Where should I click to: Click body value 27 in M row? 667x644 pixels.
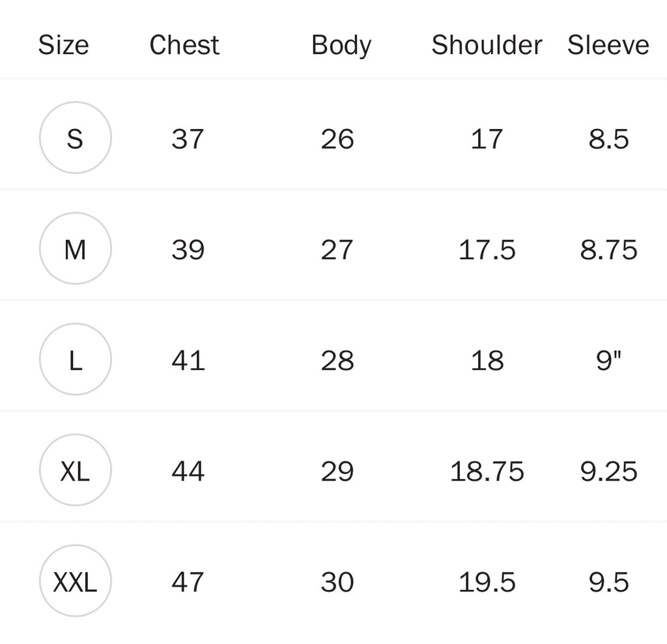(337, 249)
